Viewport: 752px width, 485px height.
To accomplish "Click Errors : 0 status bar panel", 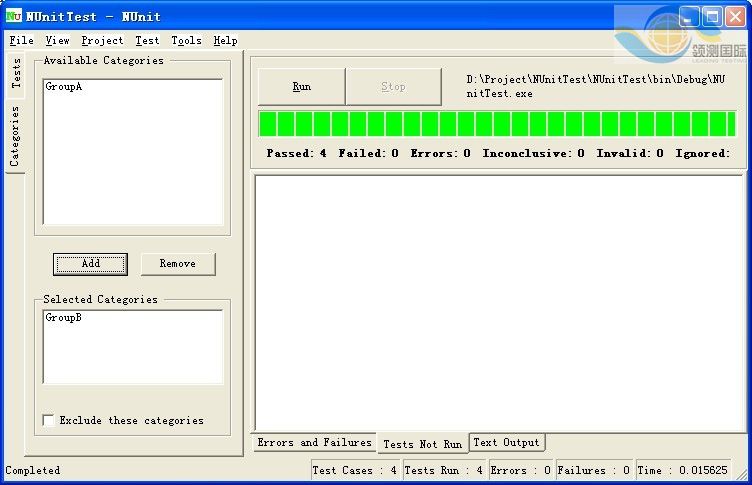I will click(x=521, y=470).
